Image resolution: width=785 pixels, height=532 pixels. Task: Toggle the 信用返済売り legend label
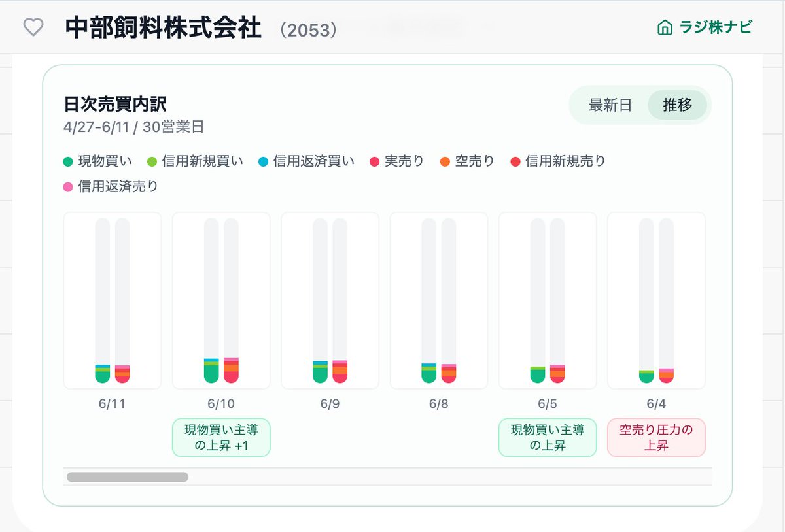(x=118, y=187)
